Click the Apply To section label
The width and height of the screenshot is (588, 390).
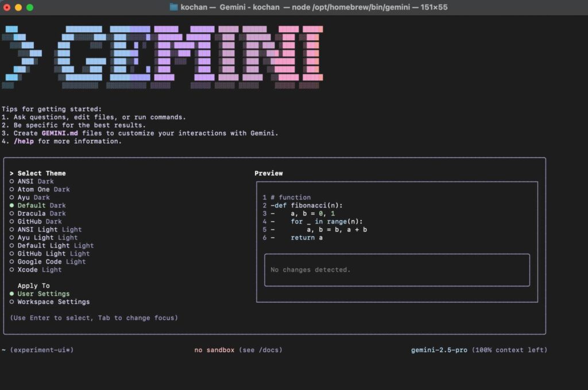33,285
